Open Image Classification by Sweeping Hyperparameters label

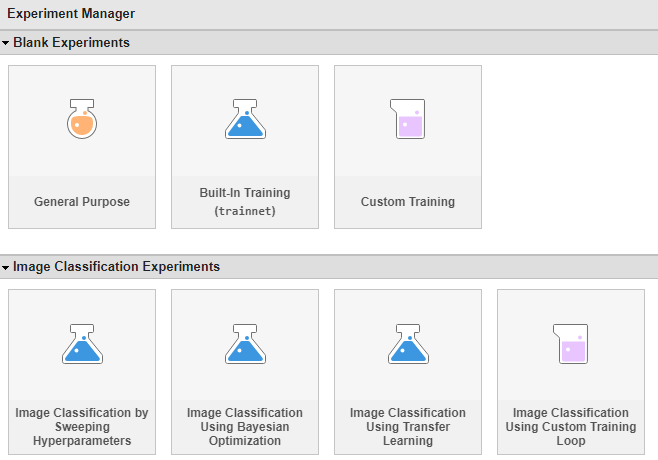click(x=82, y=426)
